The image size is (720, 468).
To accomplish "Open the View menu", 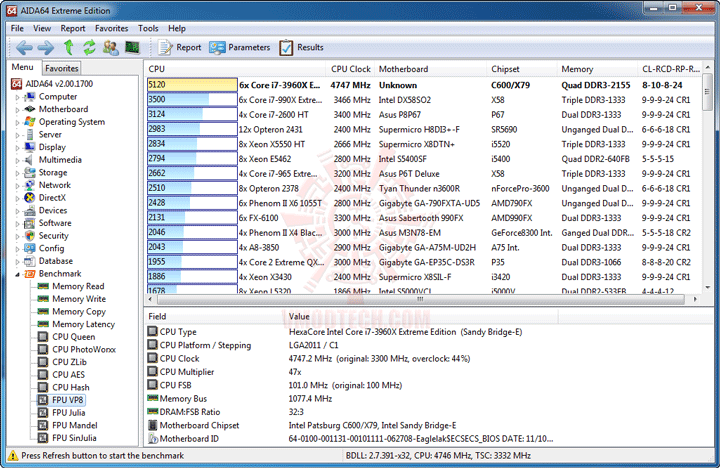I will pos(42,28).
